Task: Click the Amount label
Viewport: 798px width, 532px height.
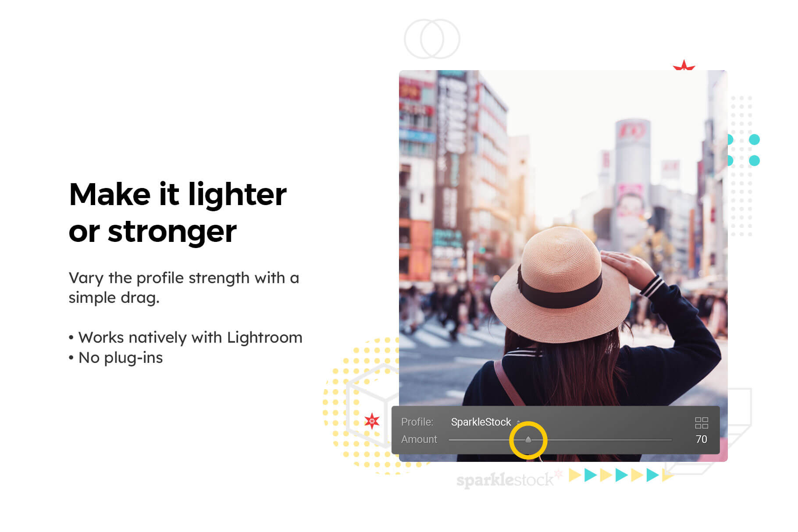Action: (419, 439)
